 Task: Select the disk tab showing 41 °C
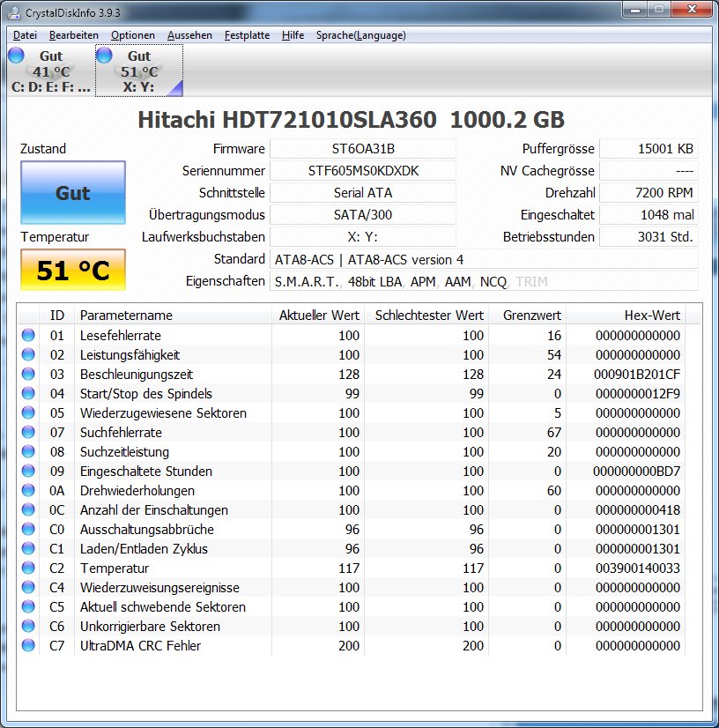[x=51, y=71]
